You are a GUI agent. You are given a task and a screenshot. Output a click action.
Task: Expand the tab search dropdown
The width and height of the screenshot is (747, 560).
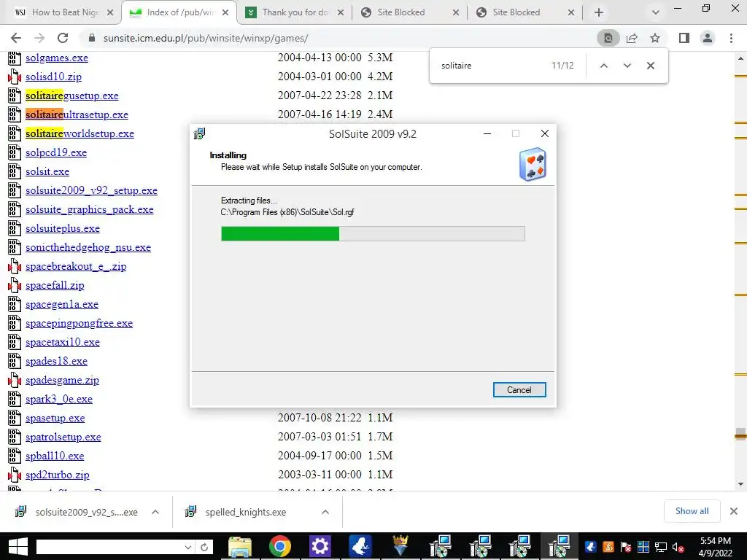coord(656,12)
